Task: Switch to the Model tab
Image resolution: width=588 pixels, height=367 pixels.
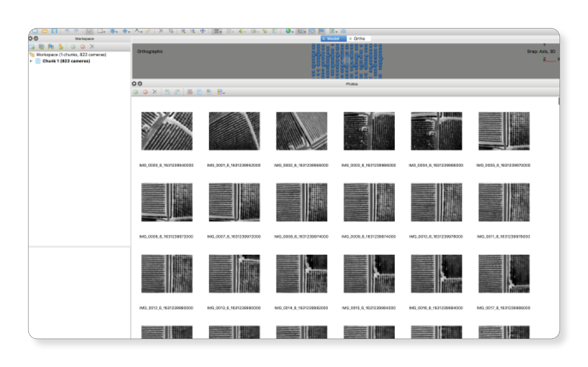Action: [x=333, y=39]
